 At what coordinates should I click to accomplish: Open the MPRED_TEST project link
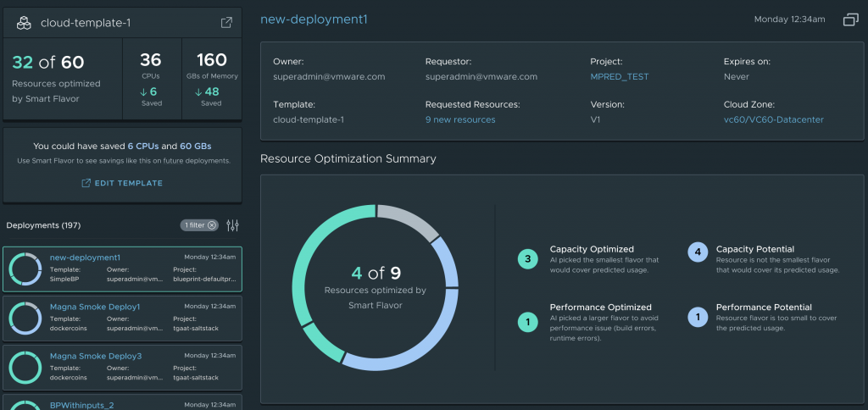pos(619,76)
